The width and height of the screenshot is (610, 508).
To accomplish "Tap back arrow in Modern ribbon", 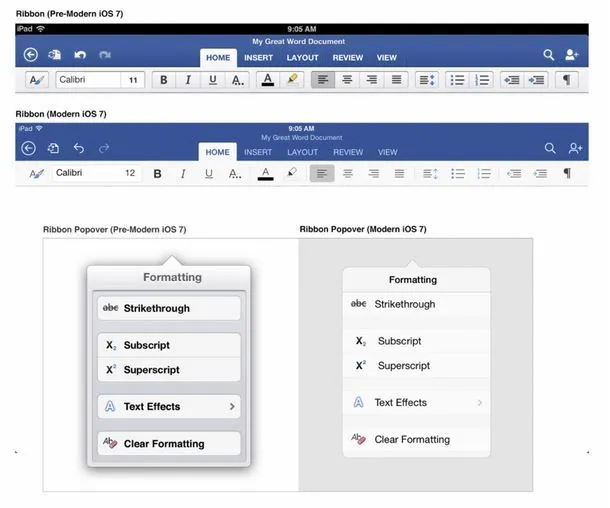I will coord(28,148).
